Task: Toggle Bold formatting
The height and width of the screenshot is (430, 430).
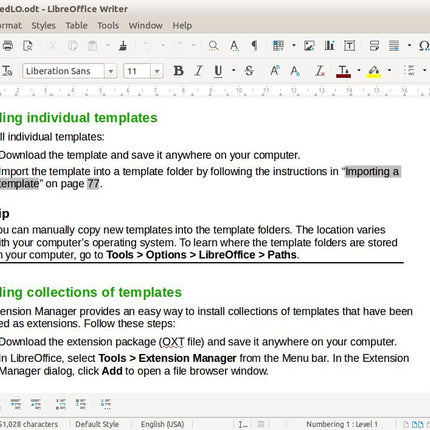Action: [178, 71]
